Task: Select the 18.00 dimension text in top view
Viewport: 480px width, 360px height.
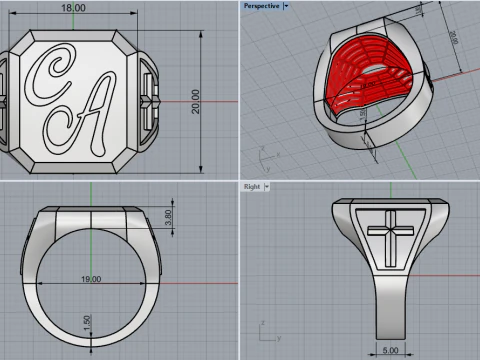Action: pos(73,8)
